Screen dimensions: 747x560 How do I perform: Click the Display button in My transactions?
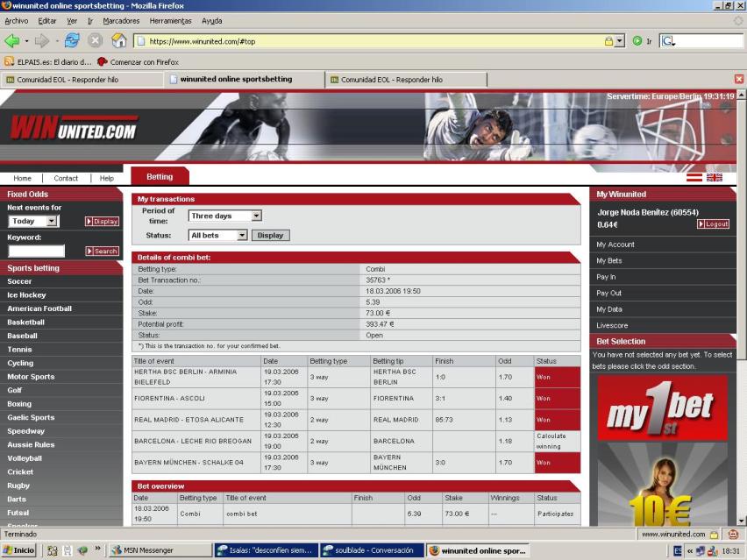pyautogui.click(x=270, y=235)
